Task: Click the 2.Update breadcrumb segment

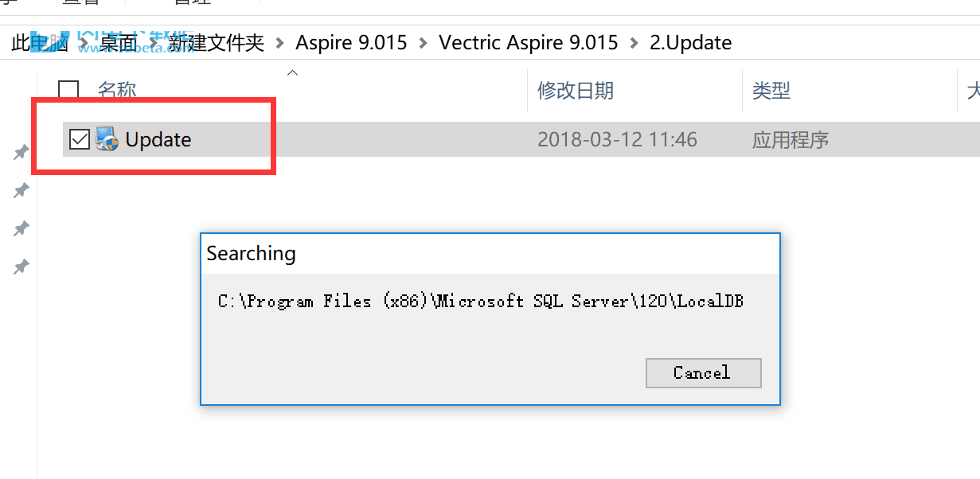Action: coord(691,42)
